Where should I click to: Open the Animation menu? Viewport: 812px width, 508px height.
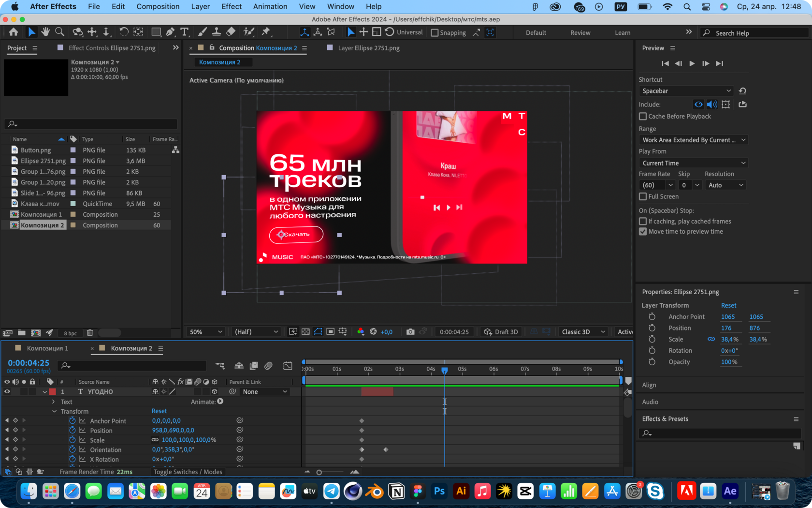[x=270, y=6]
